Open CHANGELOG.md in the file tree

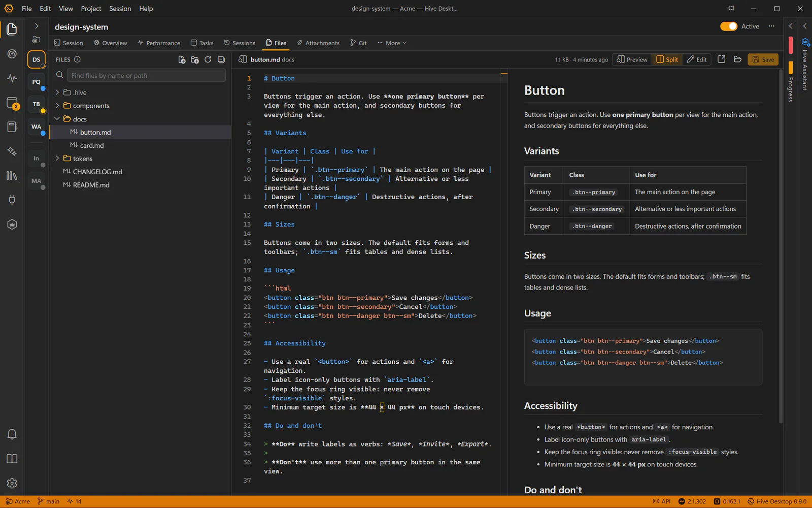141,172
